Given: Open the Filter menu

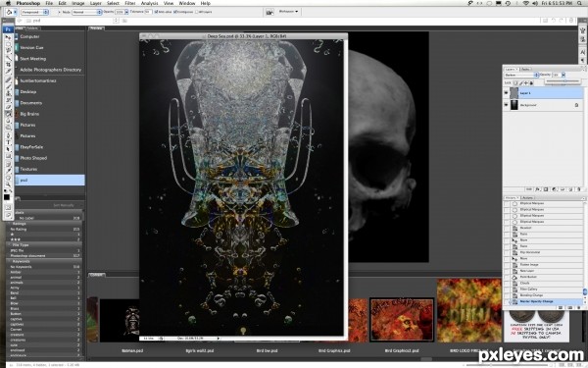Looking at the screenshot, I should 130,3.
